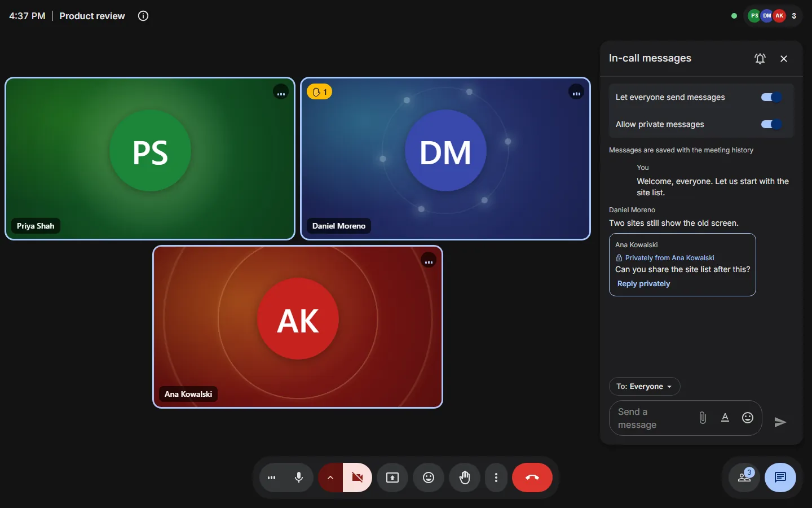Insert an emoji in the message box
Image resolution: width=812 pixels, height=508 pixels.
(x=748, y=418)
